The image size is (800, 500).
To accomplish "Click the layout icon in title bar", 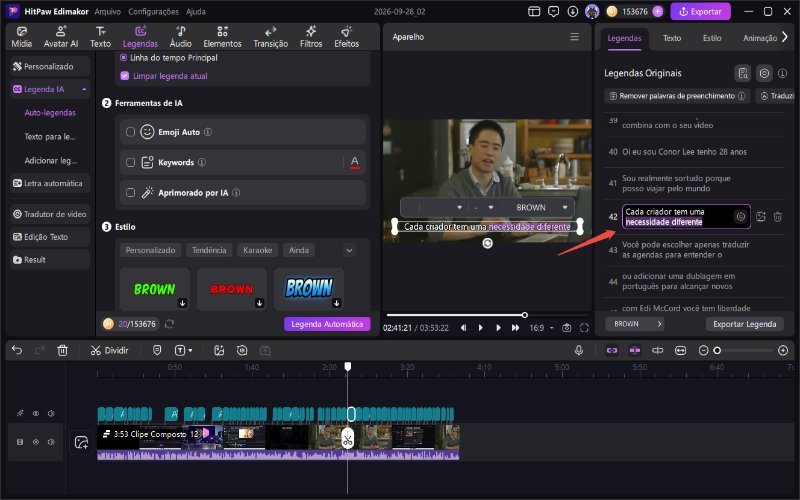I will (534, 11).
